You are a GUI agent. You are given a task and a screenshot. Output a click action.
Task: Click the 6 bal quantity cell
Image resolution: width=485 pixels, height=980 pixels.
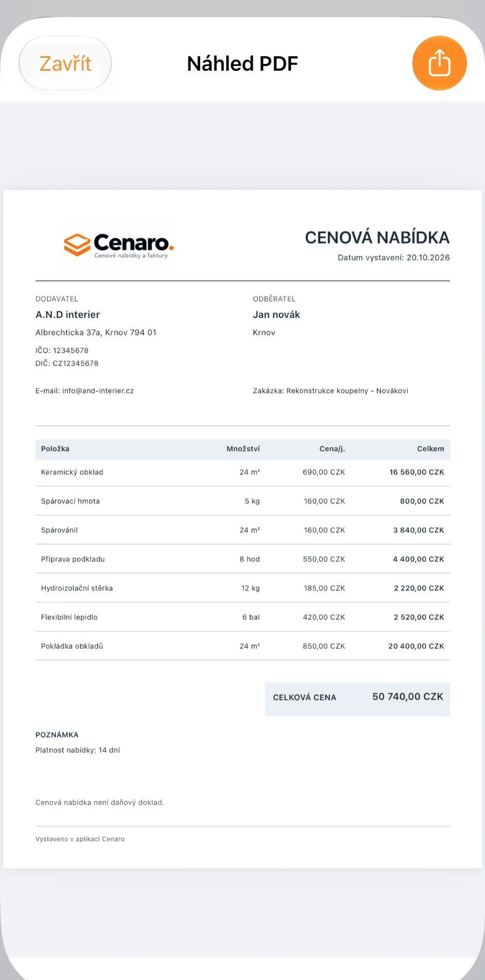[251, 617]
